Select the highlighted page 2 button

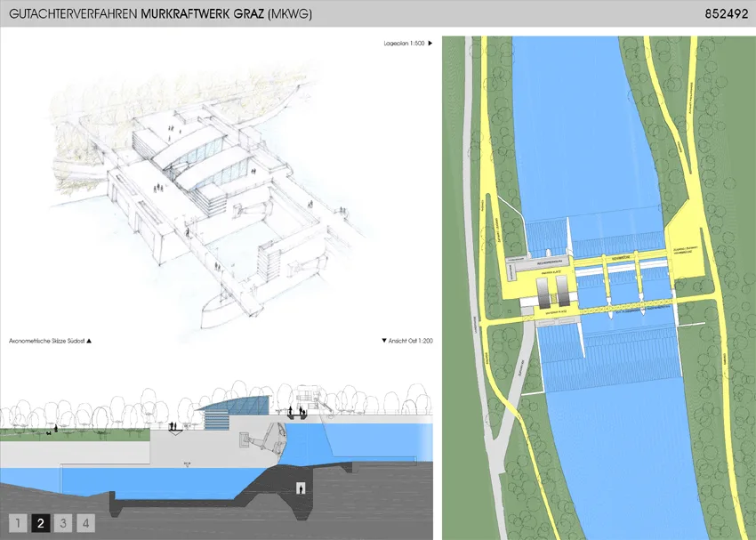(x=41, y=523)
